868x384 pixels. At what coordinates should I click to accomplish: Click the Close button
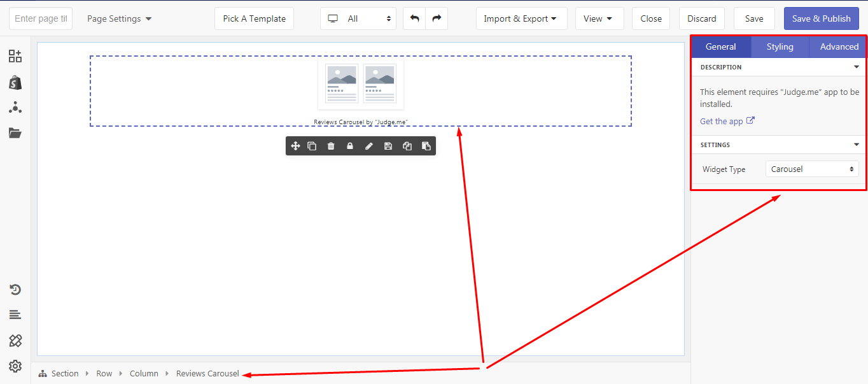click(651, 18)
